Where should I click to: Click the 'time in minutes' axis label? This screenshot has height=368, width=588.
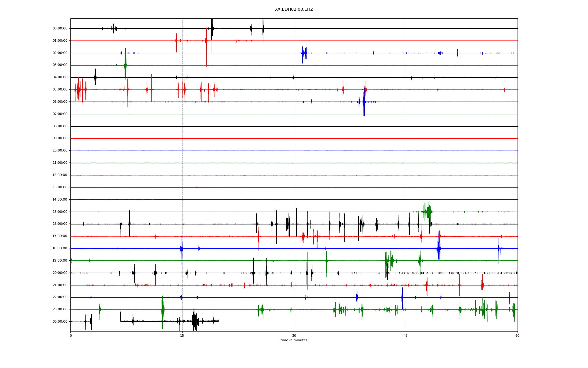pos(294,340)
